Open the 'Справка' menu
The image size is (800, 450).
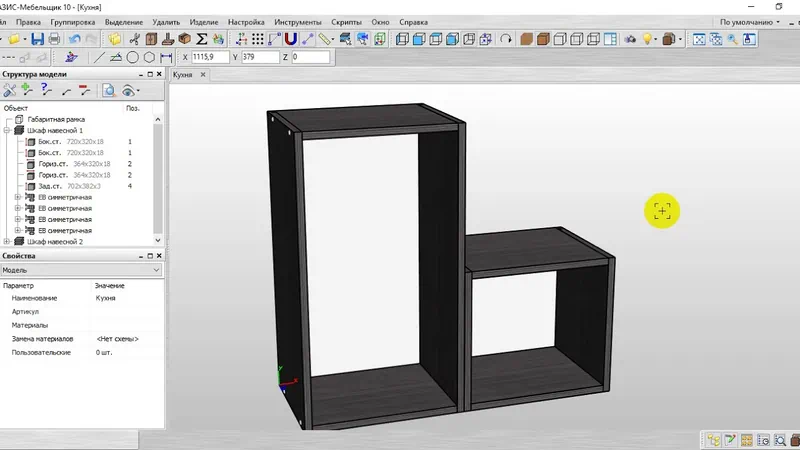[413, 22]
